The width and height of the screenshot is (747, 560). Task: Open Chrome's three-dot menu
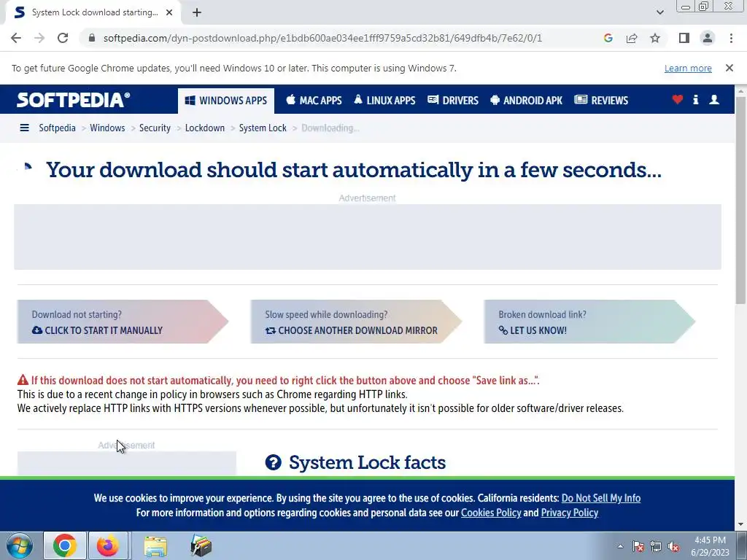tap(731, 38)
